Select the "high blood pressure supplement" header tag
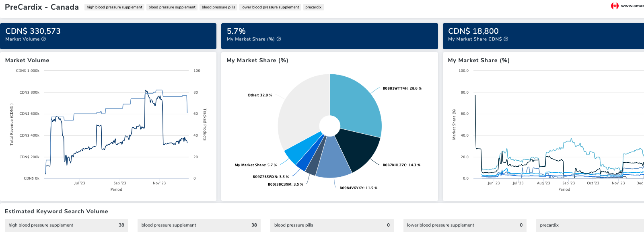This screenshot has width=644, height=233. click(x=114, y=7)
